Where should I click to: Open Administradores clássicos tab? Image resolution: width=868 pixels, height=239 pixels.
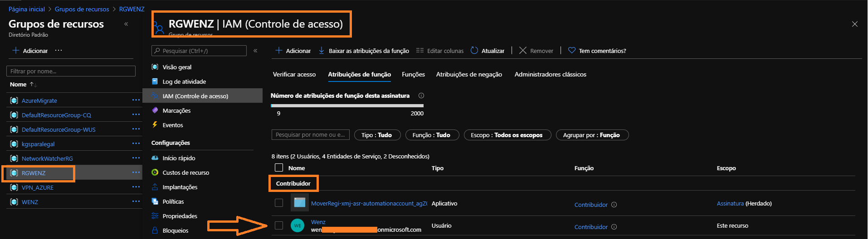click(x=550, y=74)
